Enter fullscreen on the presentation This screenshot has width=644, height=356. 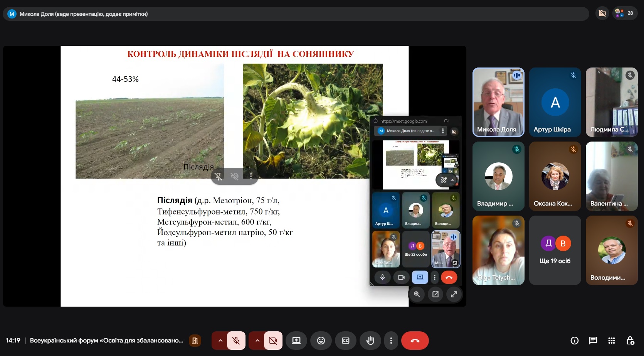[454, 294]
